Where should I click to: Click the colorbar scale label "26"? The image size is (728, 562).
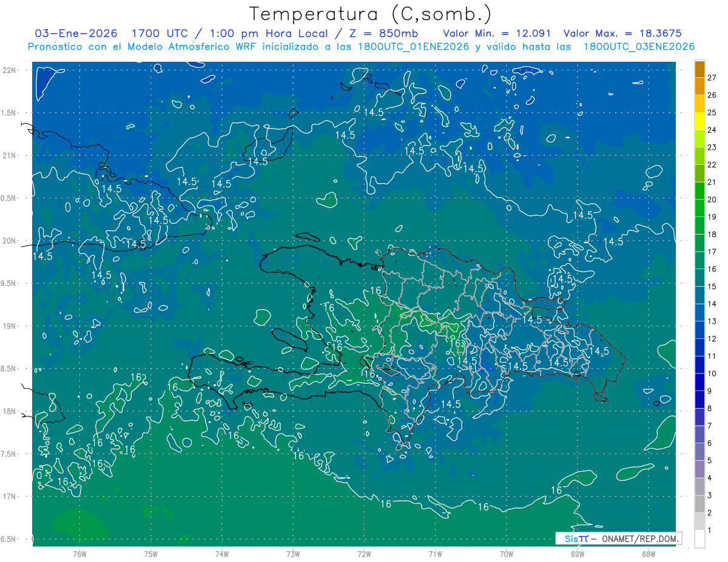712,95
